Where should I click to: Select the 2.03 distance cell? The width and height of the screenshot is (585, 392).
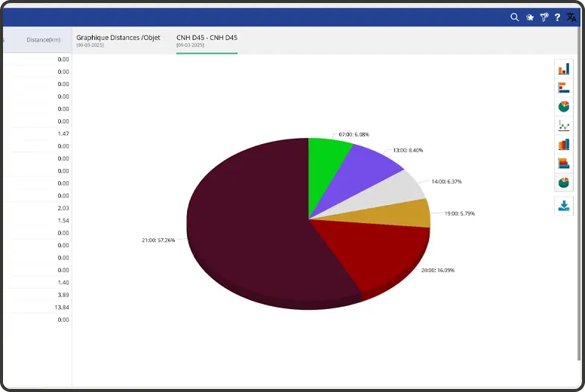(63, 208)
